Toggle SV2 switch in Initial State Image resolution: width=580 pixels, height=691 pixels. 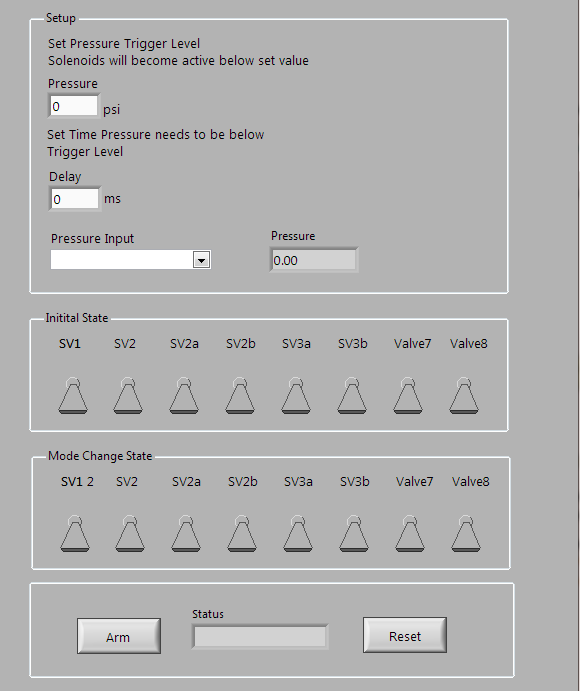point(128,395)
